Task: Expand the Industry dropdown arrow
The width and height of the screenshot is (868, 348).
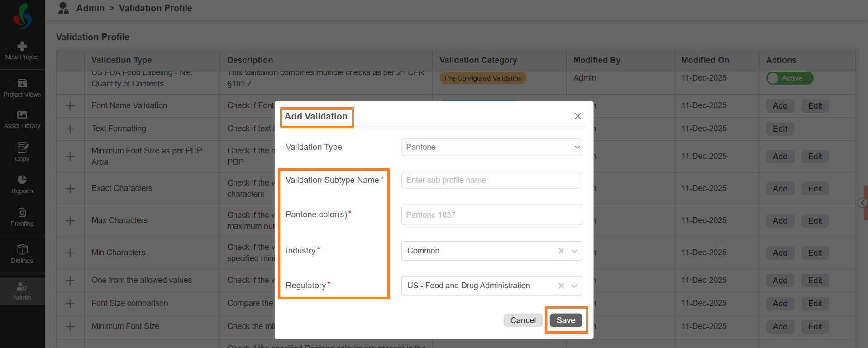Action: [574, 251]
